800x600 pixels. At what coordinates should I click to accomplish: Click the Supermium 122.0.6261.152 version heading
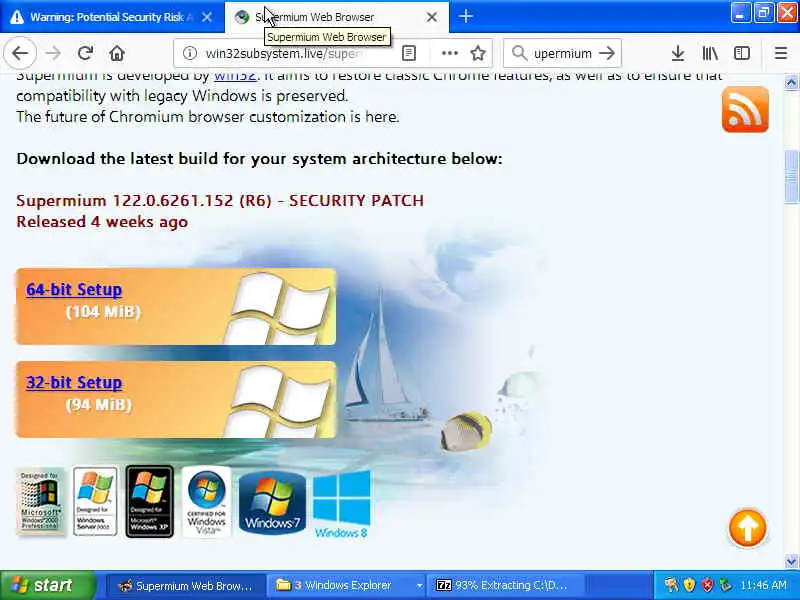point(220,201)
